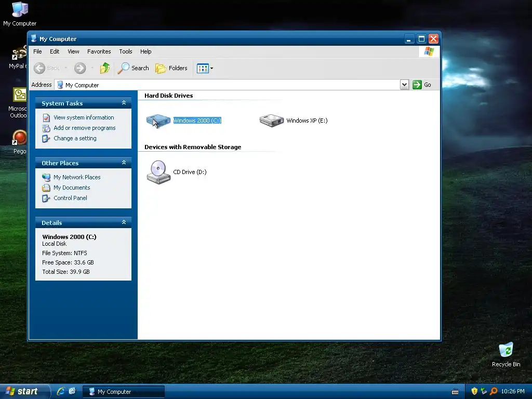Go up one folder level
532x399 pixels.
(105, 68)
